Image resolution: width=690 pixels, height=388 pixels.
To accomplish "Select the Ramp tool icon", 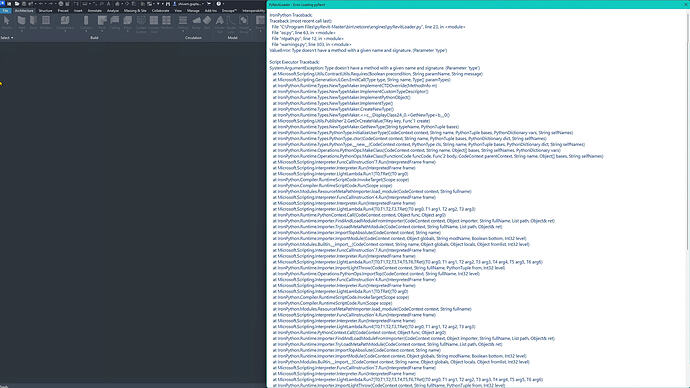I will click(x=197, y=20).
